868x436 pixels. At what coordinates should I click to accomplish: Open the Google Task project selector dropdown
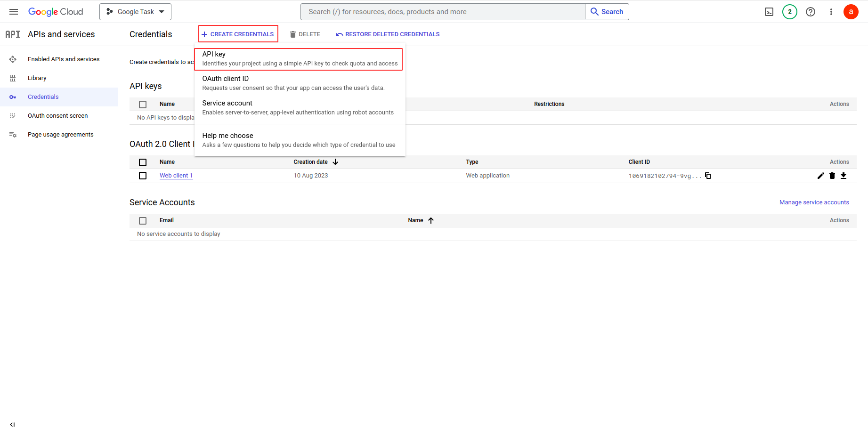coord(135,12)
